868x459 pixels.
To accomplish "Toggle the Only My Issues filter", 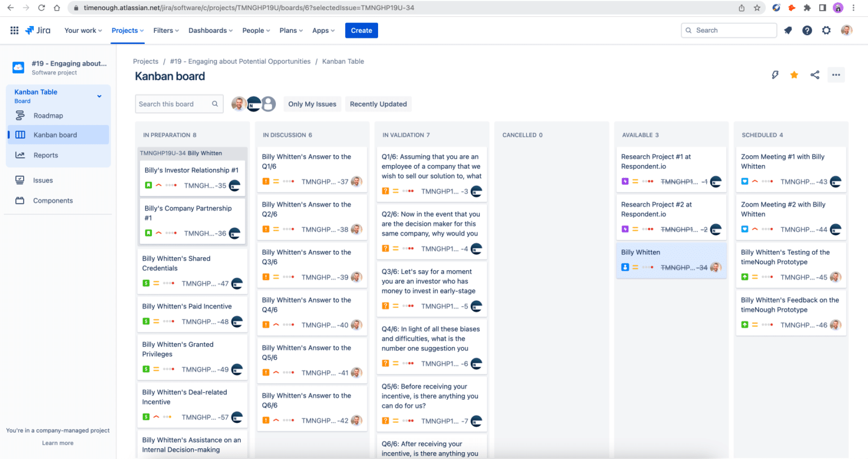I will [x=312, y=104].
